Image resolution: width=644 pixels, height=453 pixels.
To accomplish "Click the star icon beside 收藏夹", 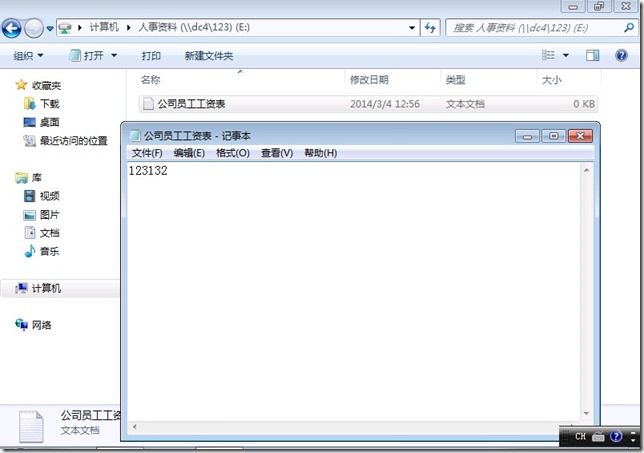I will (21, 85).
